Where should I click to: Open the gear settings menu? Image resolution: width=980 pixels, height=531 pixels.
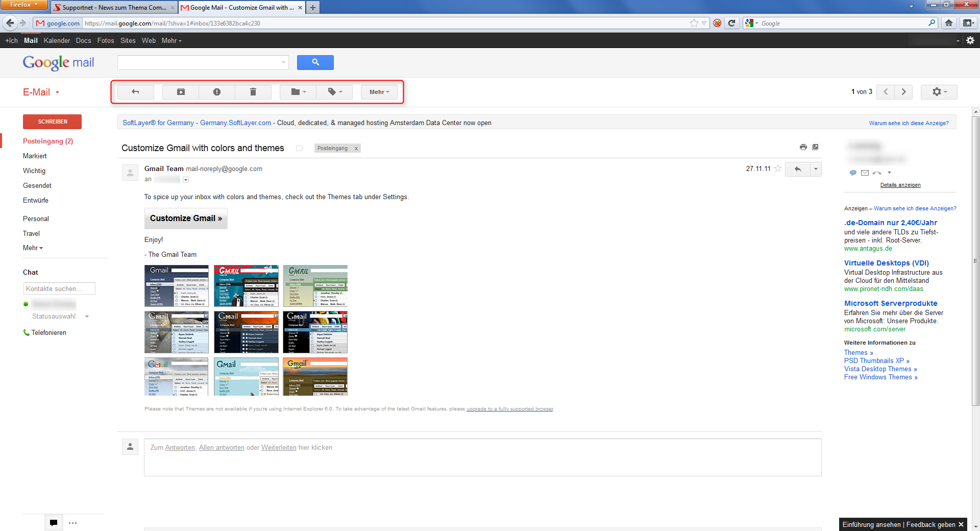[939, 92]
